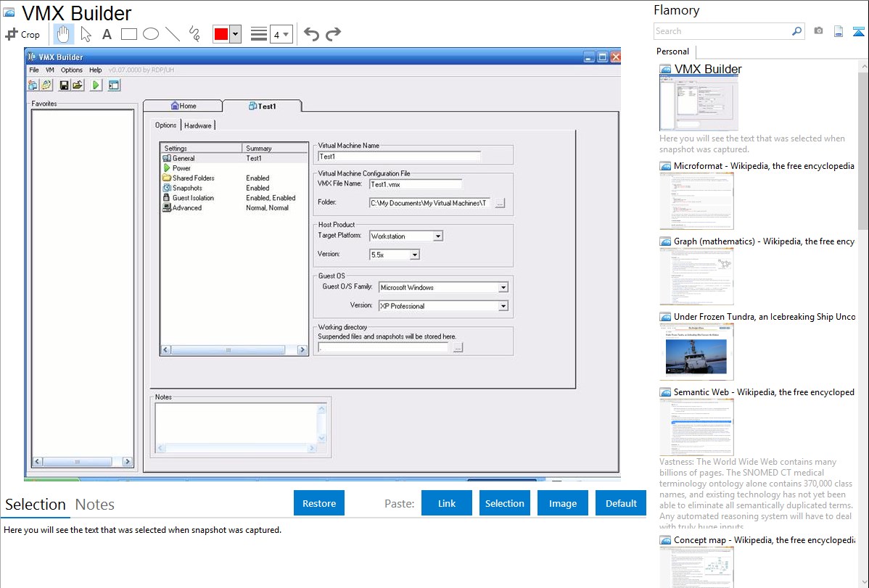Open the VM menu in VMX Builder
The image size is (869, 588).
pos(50,70)
